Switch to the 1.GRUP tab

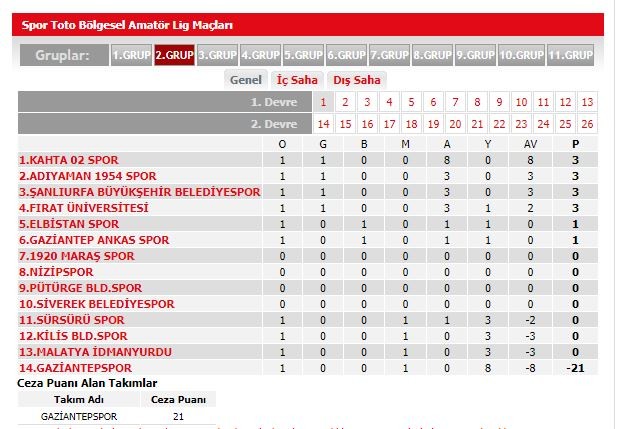tap(131, 55)
